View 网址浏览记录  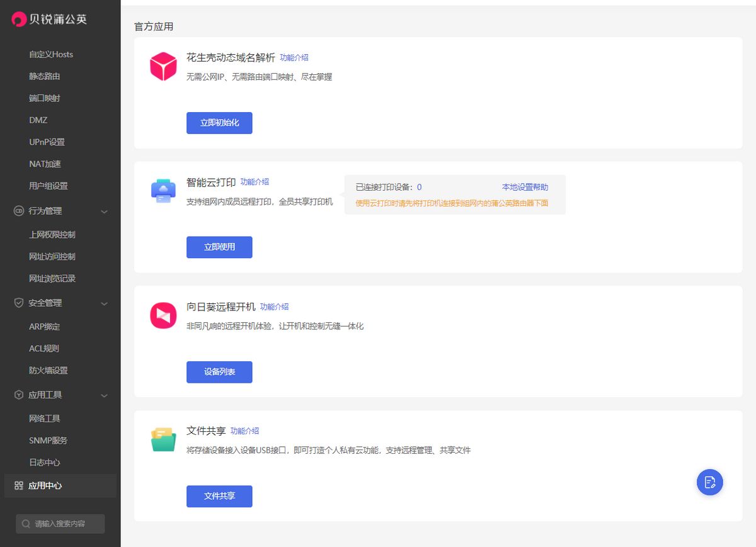click(x=52, y=278)
